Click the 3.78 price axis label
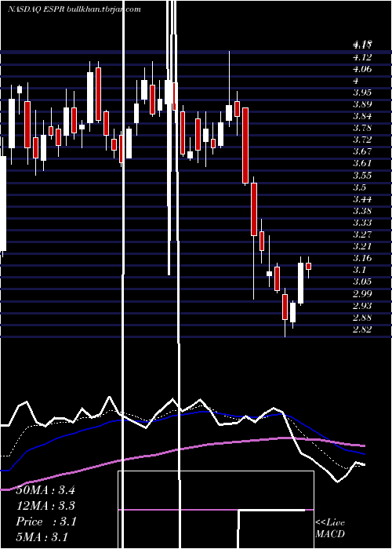The image size is (392, 549). pyautogui.click(x=362, y=128)
